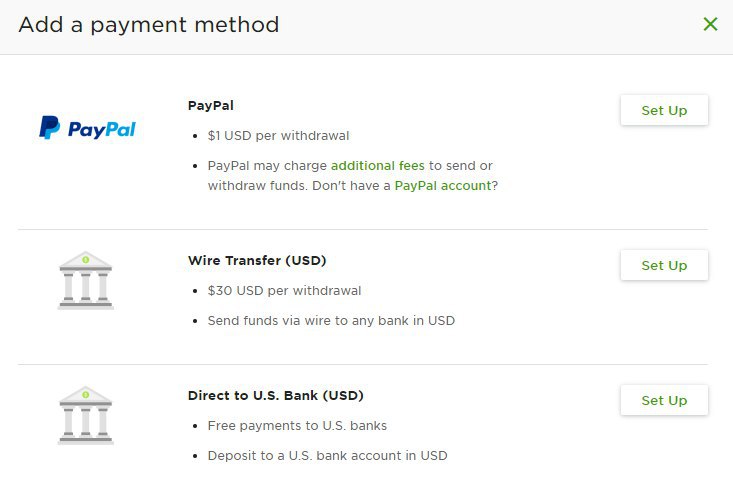733x498 pixels.
Task: Close the Add a payment method dialog
Action: point(710,24)
